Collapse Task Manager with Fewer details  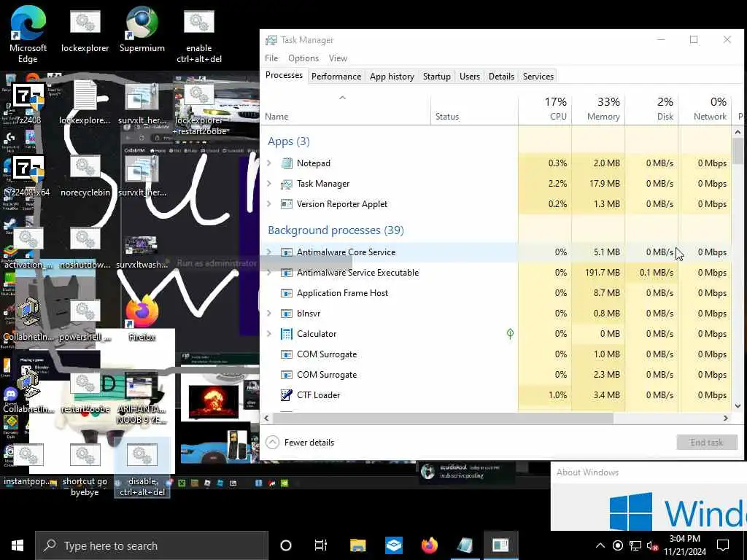click(x=300, y=443)
